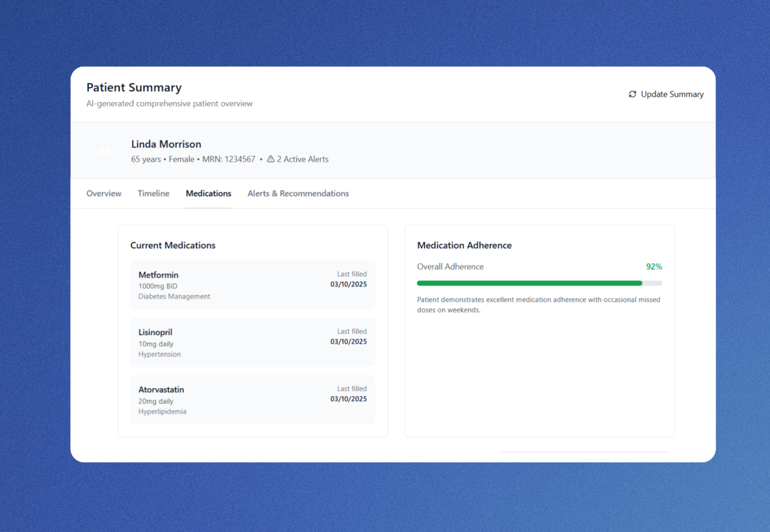Image resolution: width=770 pixels, height=532 pixels.
Task: Click the horizontal scrollbar below Medication Adherence
Action: click(585, 452)
